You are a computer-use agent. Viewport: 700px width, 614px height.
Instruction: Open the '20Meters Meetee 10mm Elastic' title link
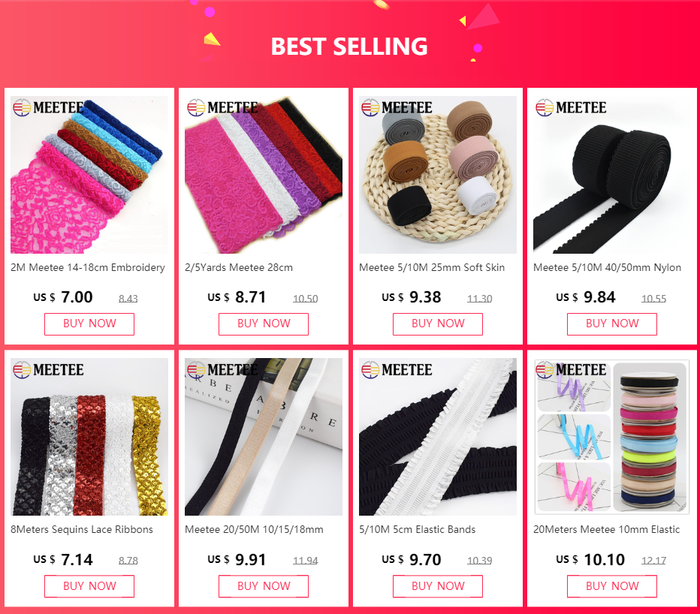[x=606, y=530]
